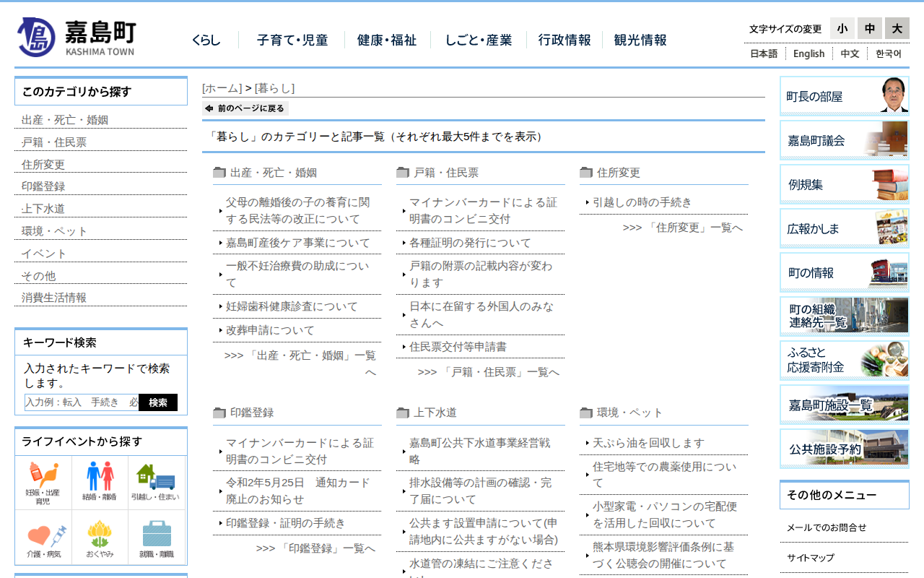Click the folder icon beside 住所変更 heading
The image size is (924, 578).
coord(586,173)
